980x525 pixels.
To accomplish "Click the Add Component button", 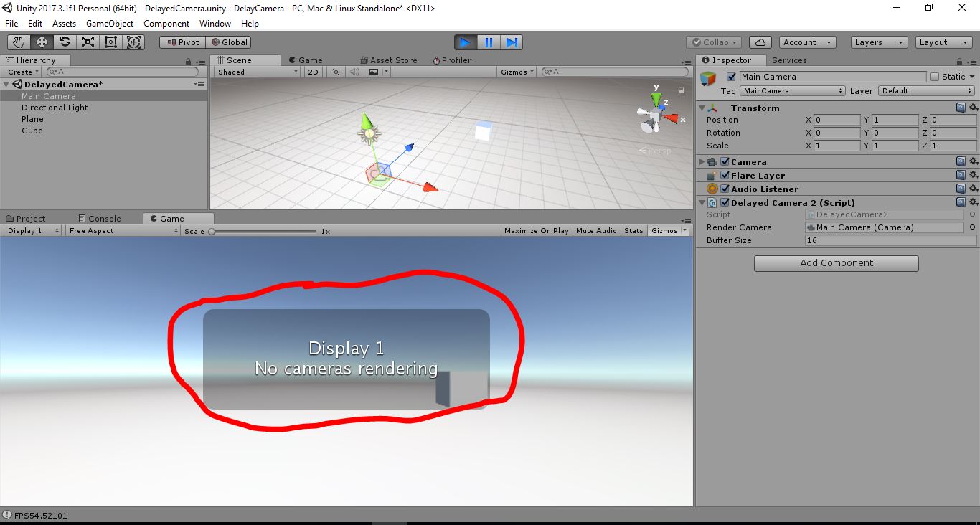I will tap(837, 263).
